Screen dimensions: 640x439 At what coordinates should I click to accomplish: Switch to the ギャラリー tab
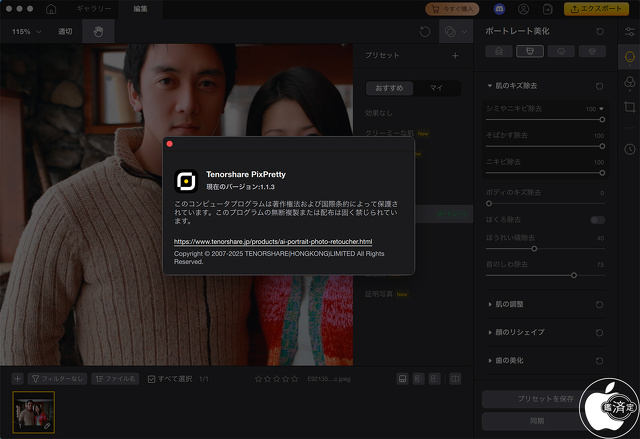93,9
